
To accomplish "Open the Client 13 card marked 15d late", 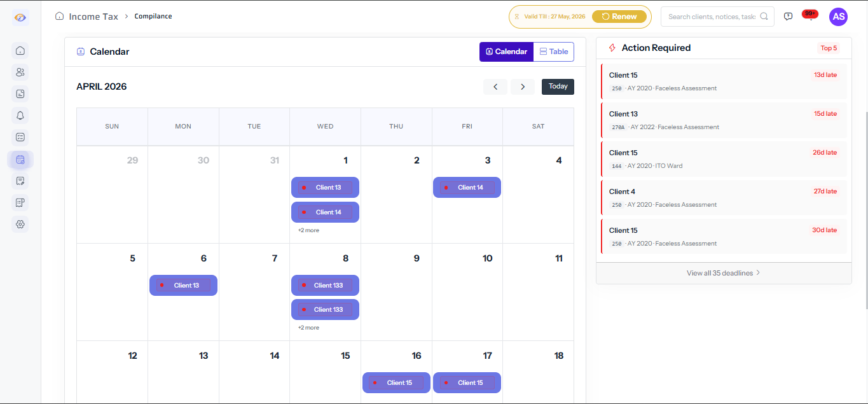I will pyautogui.click(x=724, y=120).
